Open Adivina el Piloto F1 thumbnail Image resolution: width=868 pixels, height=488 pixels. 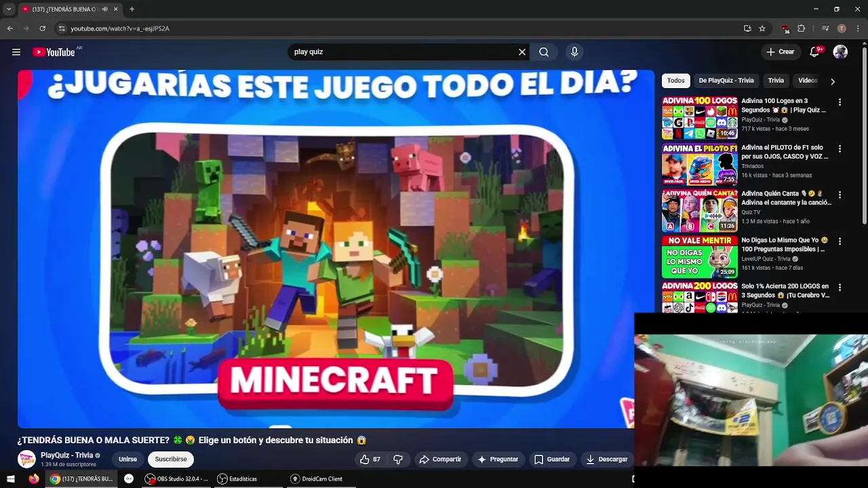pyautogui.click(x=700, y=164)
